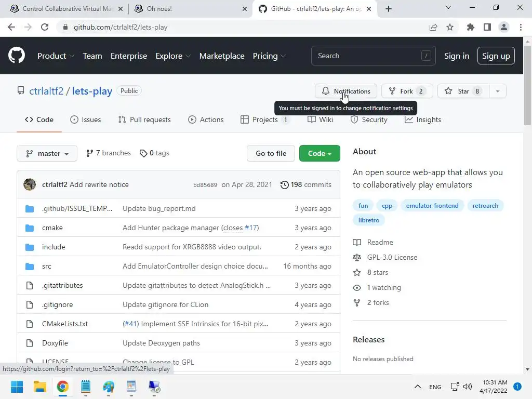Open Paint icon in taskbar
Screen dimensions: 532x399
click(x=109, y=387)
